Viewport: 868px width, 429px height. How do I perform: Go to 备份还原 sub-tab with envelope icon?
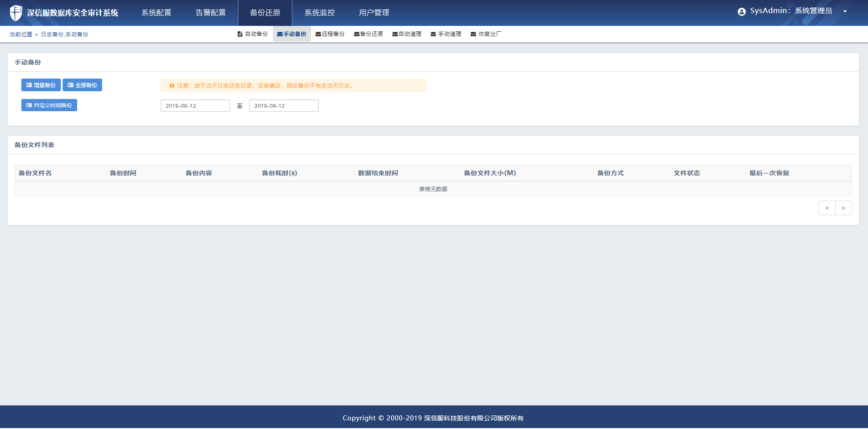368,34
